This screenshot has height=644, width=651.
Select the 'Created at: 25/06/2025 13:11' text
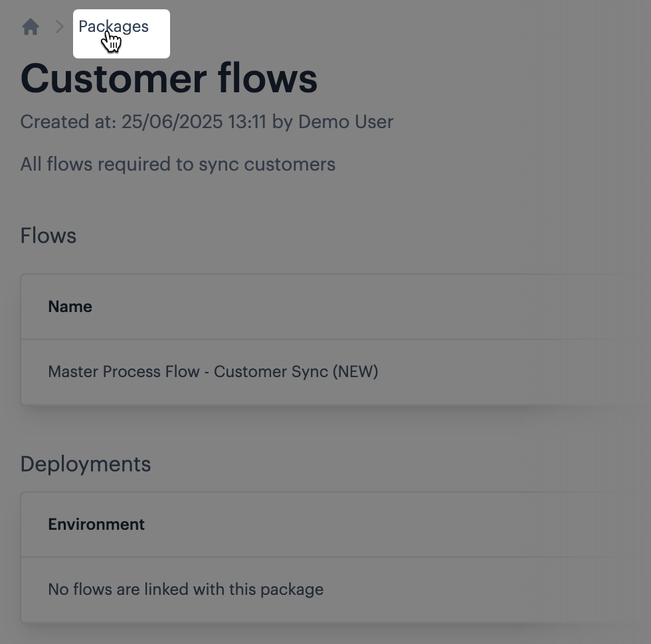tap(143, 122)
